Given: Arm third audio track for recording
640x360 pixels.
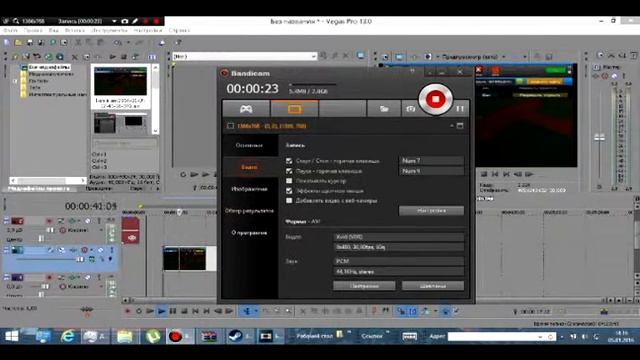Looking at the screenshot, I should coord(49,277).
